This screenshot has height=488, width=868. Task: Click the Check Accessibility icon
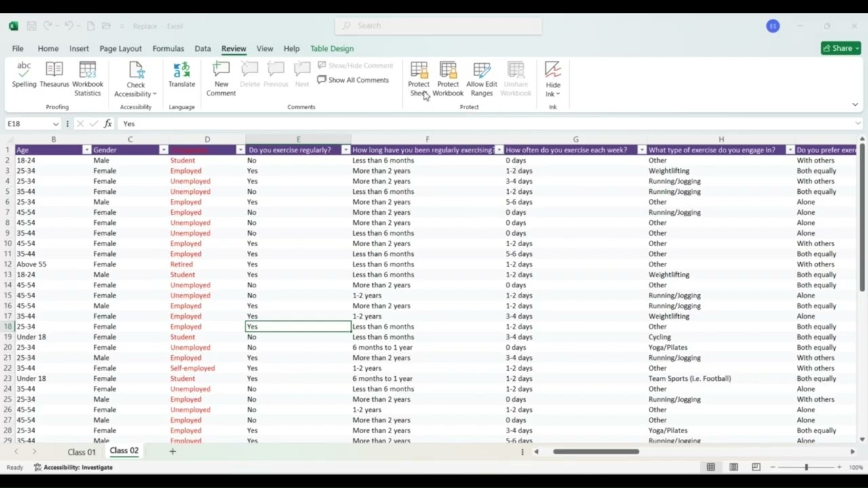136,70
